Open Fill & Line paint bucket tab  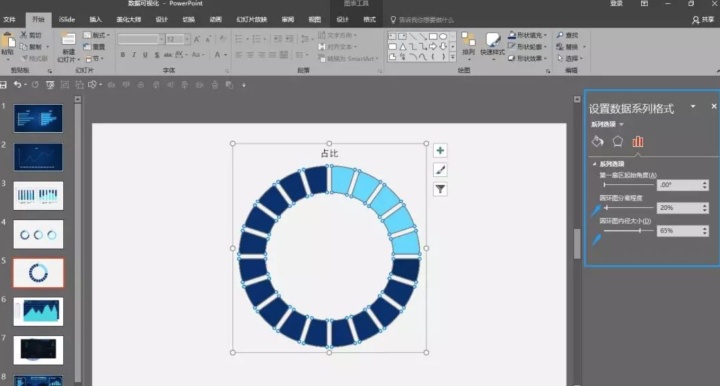pos(597,141)
